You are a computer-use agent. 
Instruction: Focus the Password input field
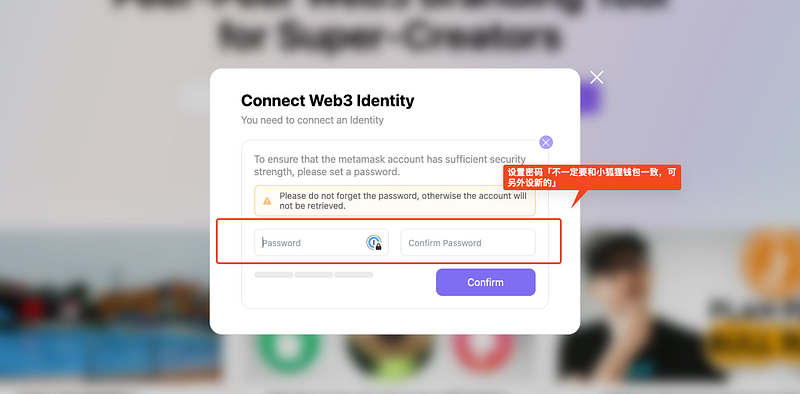321,242
